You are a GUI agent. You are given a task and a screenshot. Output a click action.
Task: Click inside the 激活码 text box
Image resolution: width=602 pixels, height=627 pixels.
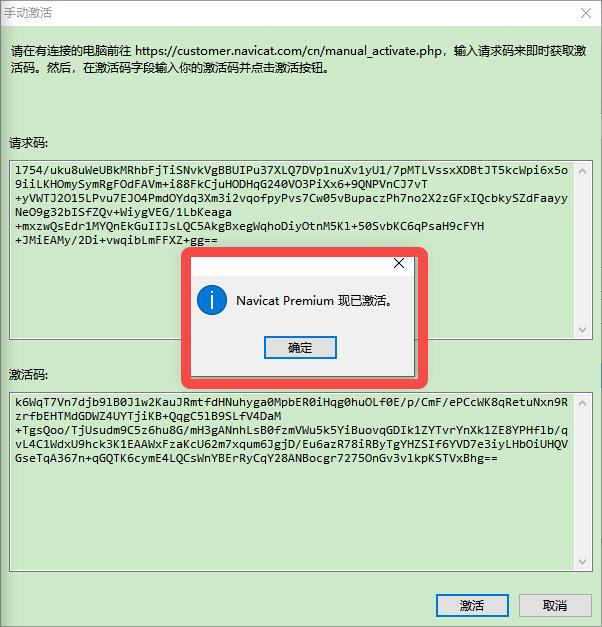(x=292, y=481)
